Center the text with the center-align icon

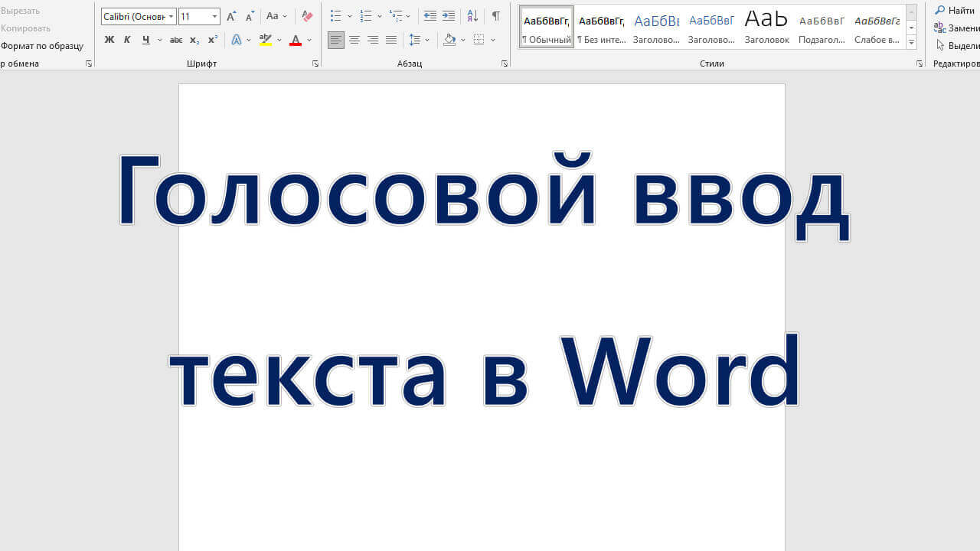pyautogui.click(x=354, y=40)
